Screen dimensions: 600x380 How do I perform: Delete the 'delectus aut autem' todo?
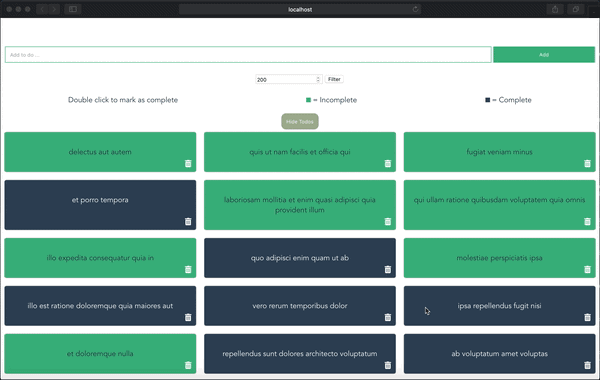pyautogui.click(x=188, y=163)
